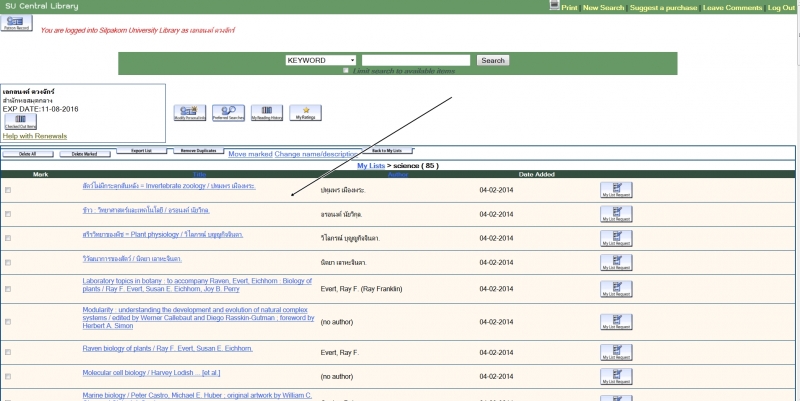Click My List Request for นิตยา เลาหะจินดา row
The width and height of the screenshot is (800, 401).
pyautogui.click(x=616, y=262)
